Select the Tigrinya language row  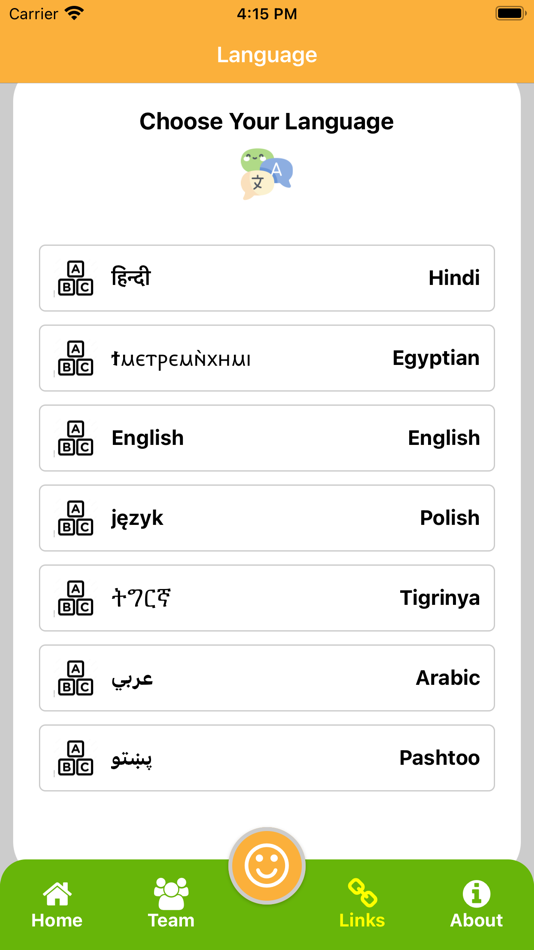point(267,598)
